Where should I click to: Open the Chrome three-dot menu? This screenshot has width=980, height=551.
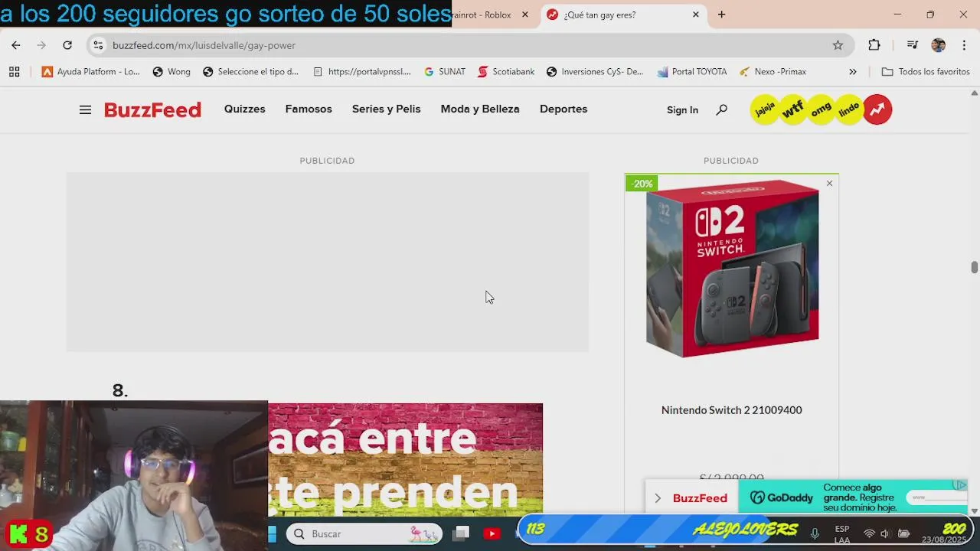tap(964, 45)
